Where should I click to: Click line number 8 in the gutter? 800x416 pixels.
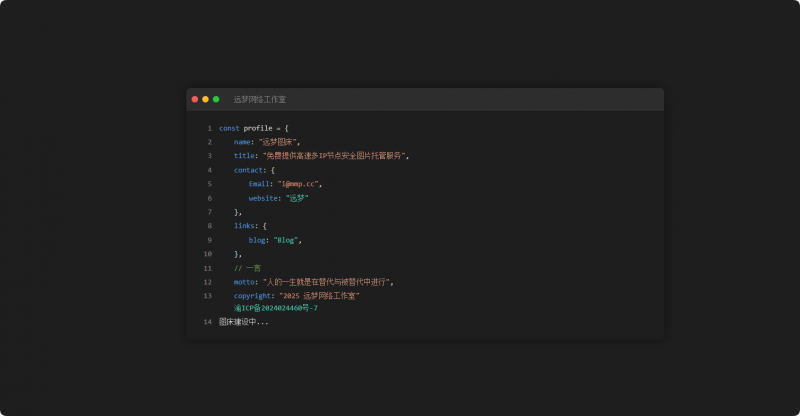(x=209, y=226)
